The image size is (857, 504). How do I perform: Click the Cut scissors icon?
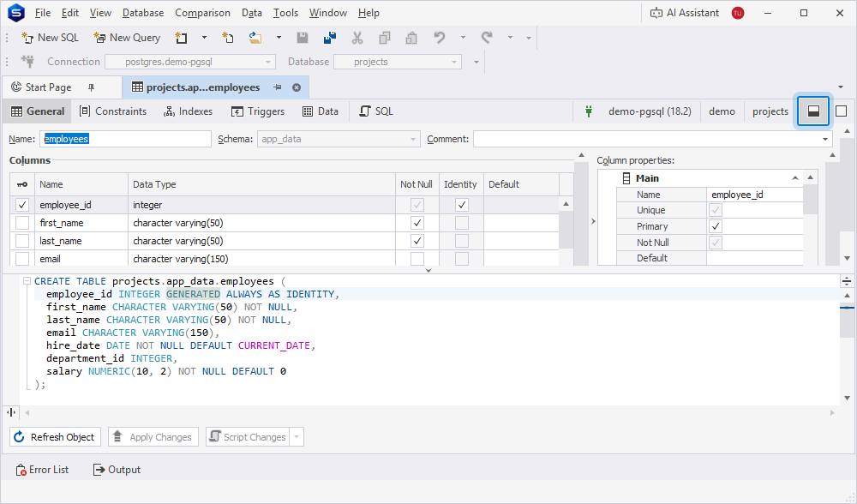tap(357, 38)
